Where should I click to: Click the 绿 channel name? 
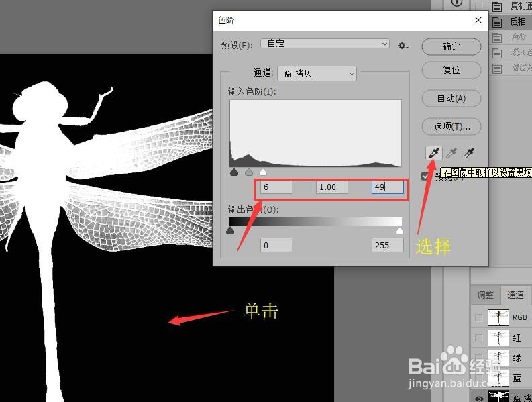pos(517,358)
